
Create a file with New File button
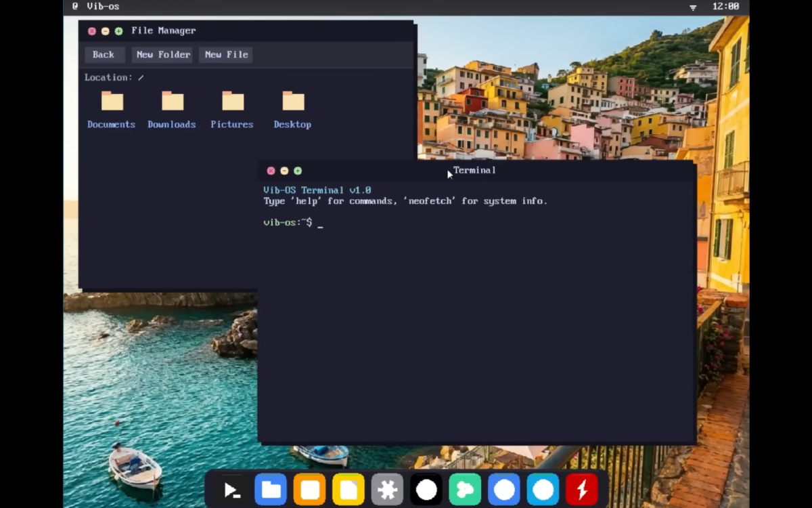[x=226, y=55]
